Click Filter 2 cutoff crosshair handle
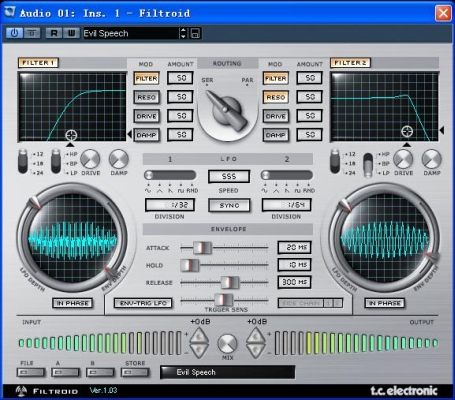 407,131
